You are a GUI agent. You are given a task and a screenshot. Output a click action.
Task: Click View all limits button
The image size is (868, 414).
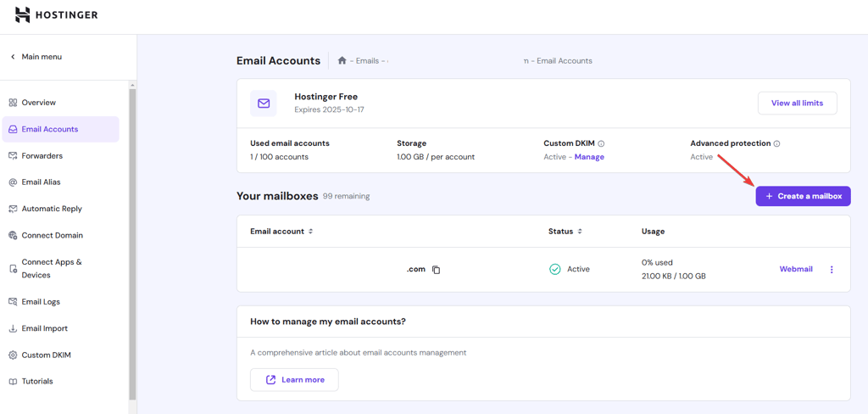point(797,103)
